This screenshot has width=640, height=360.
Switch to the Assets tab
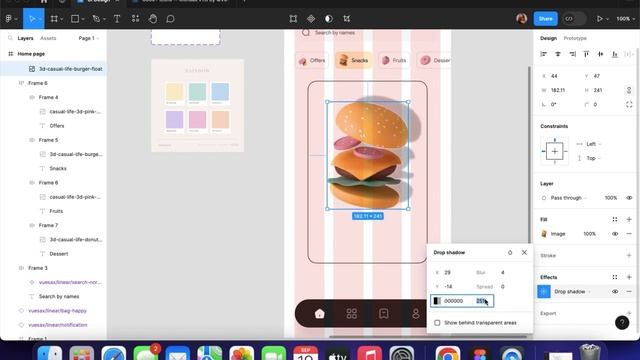pyautogui.click(x=48, y=38)
